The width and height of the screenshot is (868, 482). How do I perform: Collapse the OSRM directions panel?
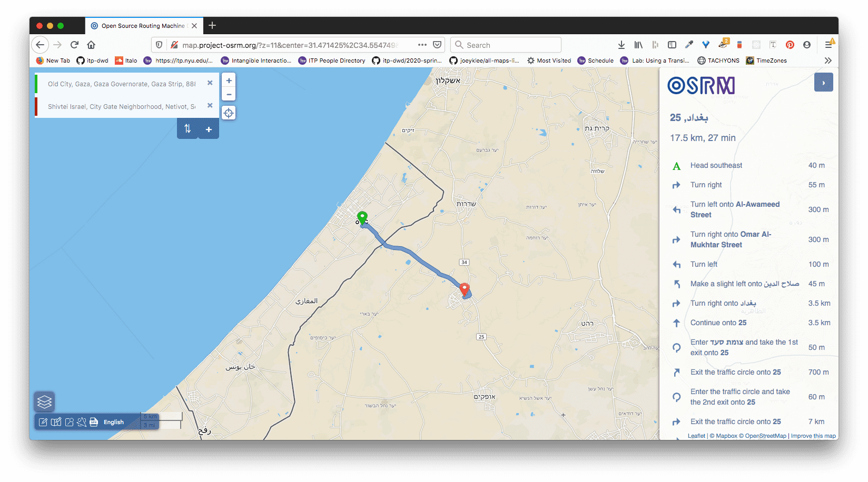[823, 83]
